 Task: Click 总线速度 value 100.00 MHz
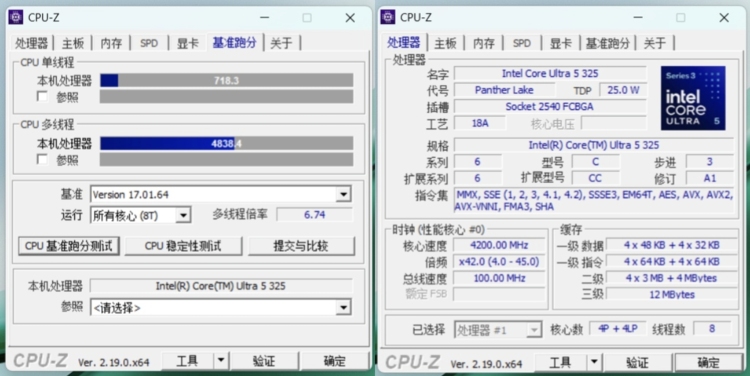499,278
